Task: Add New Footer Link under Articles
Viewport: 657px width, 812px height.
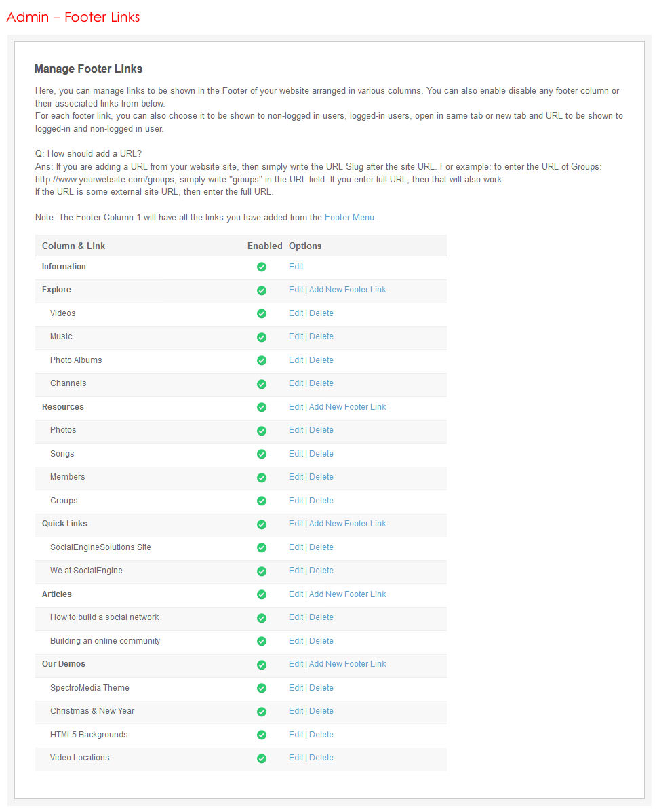Action: point(347,594)
